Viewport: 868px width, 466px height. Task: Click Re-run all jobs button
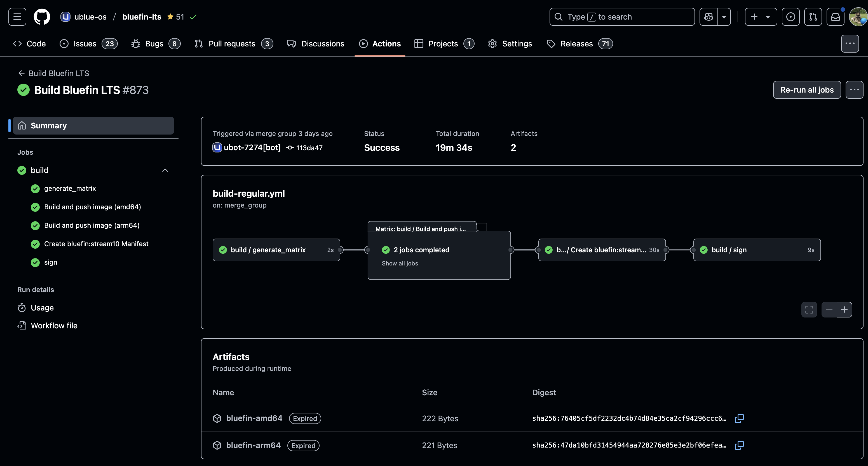pos(807,90)
